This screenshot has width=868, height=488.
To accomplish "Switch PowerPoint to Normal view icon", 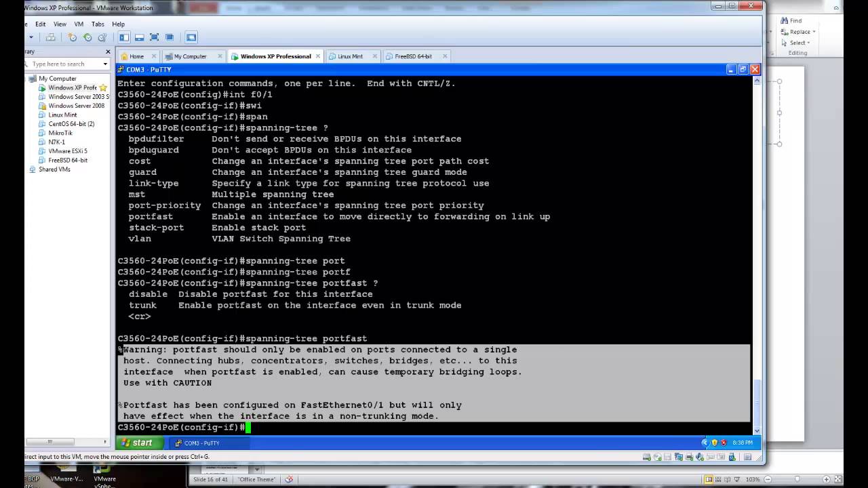I will 709,479.
